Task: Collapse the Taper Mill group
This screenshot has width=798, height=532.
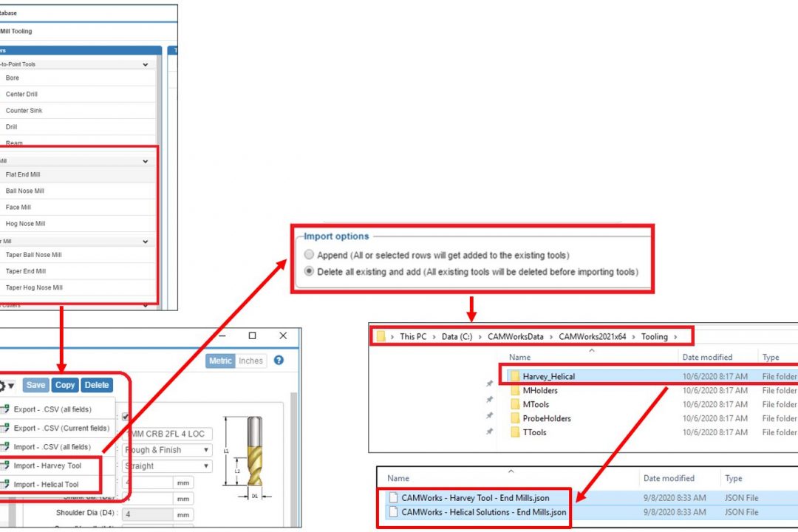Action: point(146,242)
